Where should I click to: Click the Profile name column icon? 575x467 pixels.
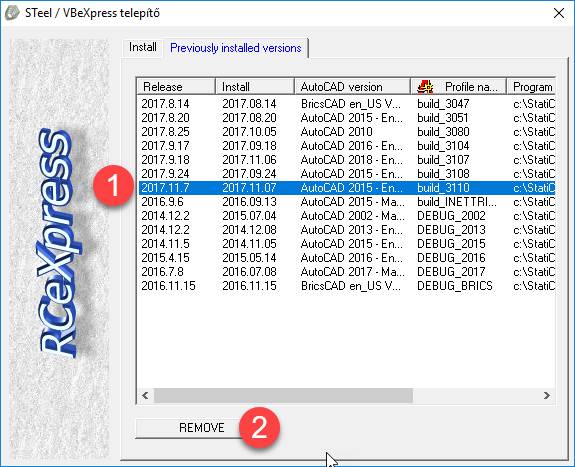click(x=425, y=87)
